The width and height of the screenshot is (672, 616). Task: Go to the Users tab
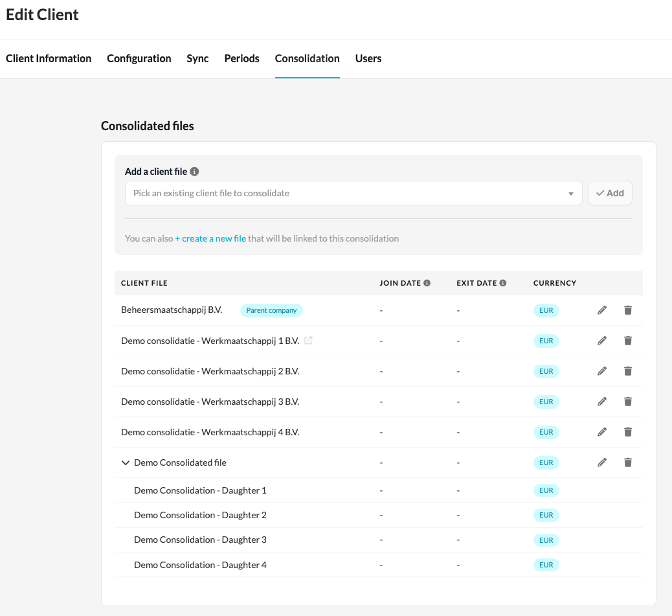click(368, 58)
